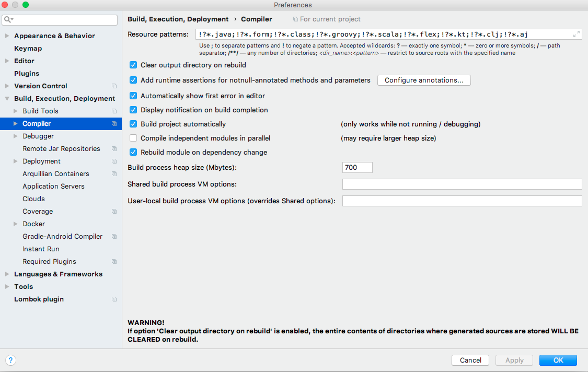Click project-level icon beside Lombok plugin
Image resolution: width=588 pixels, height=372 pixels.
[114, 299]
